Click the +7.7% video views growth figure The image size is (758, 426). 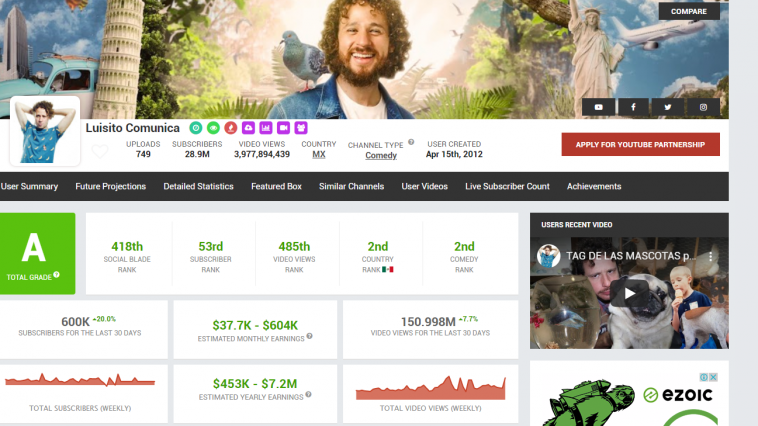(468, 319)
